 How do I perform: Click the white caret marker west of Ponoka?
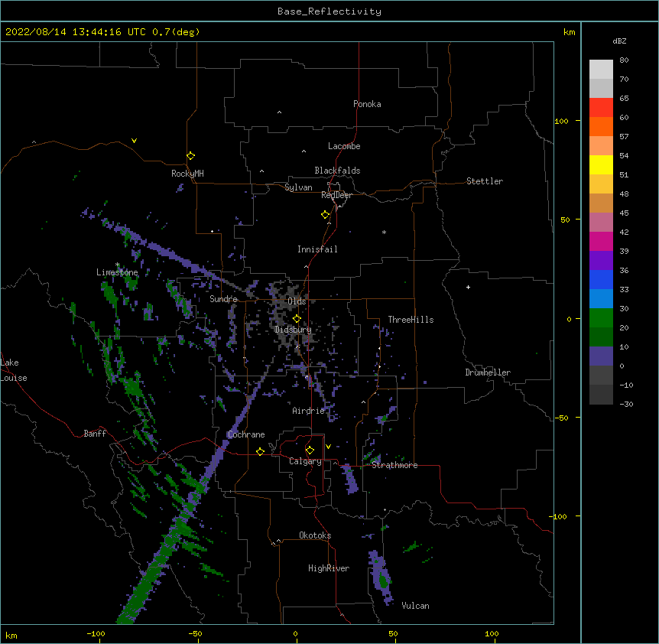(279, 112)
